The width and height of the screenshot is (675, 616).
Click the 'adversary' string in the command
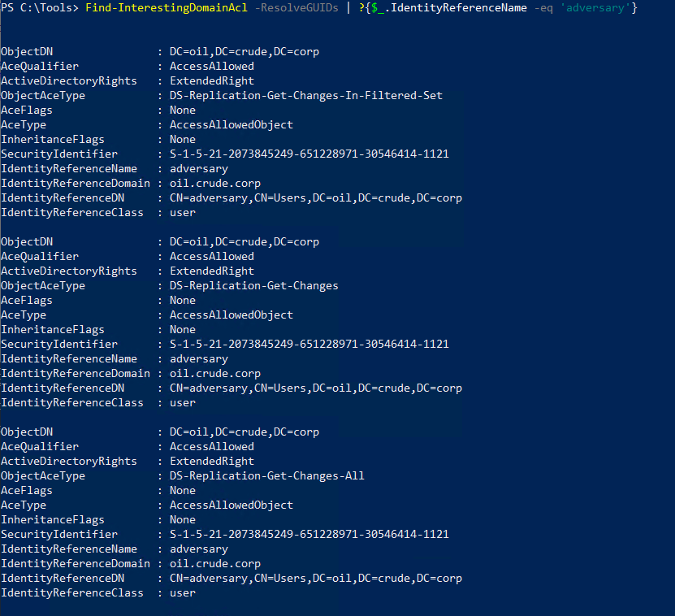(595, 8)
